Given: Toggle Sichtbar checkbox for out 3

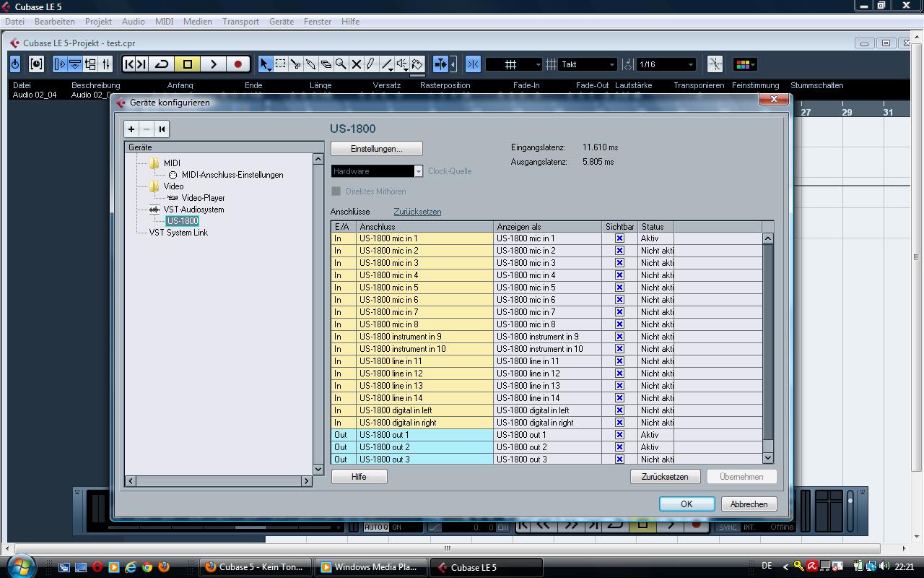Looking at the screenshot, I should [x=619, y=460].
